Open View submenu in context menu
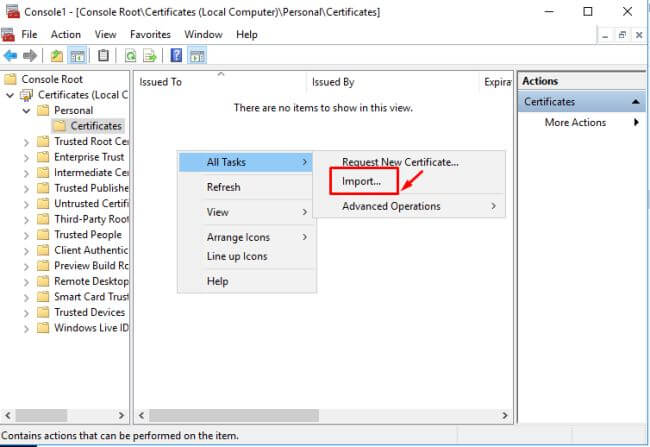The height and width of the screenshot is (447, 650). (246, 212)
